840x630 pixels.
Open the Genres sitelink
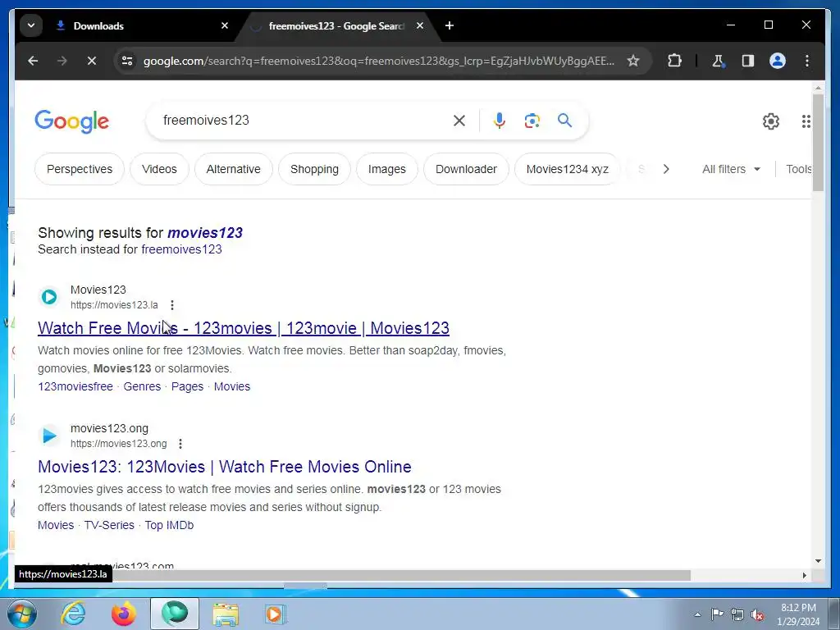[x=142, y=387]
